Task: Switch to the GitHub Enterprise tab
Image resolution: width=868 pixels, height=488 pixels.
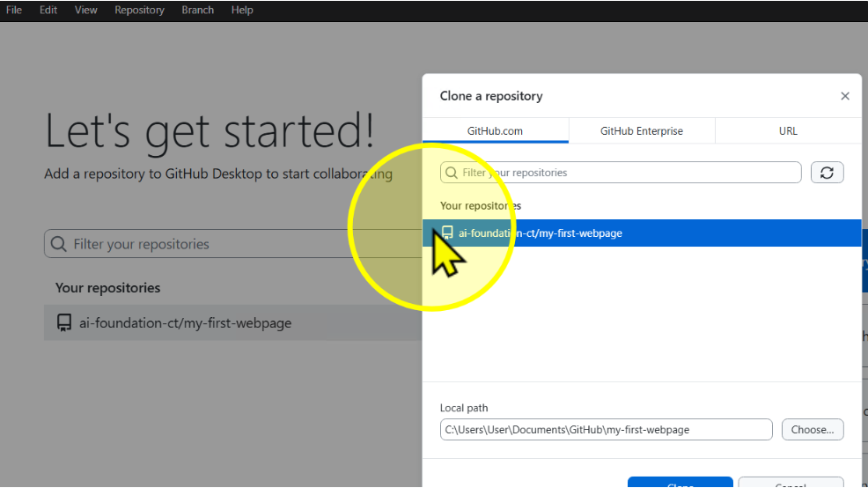Action: click(642, 130)
